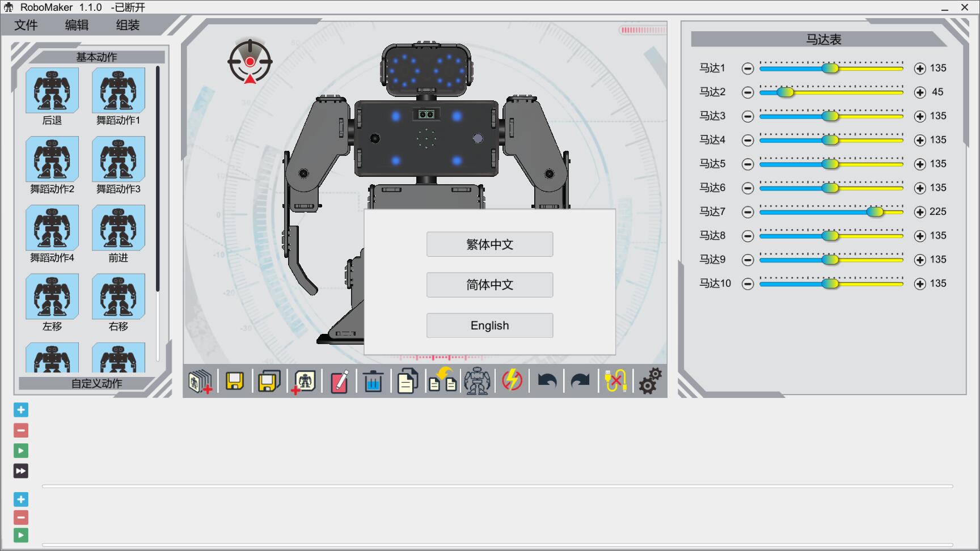
Task: Decrease 马达5 with minus button
Action: coord(748,164)
